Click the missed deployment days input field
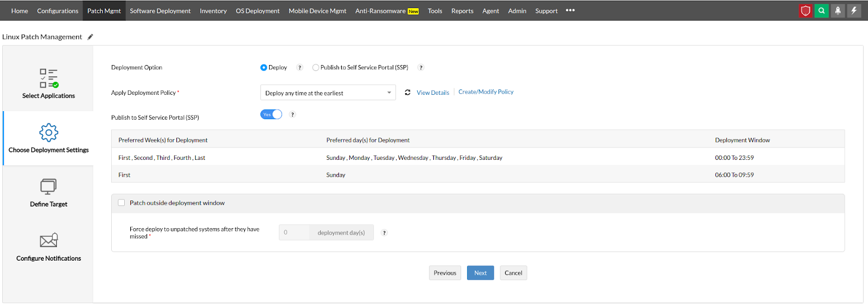This screenshot has height=304, width=868. 293,232
